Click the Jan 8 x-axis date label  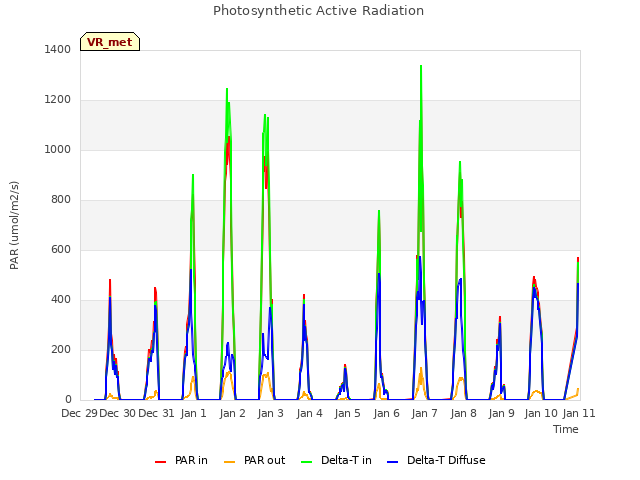464,413
